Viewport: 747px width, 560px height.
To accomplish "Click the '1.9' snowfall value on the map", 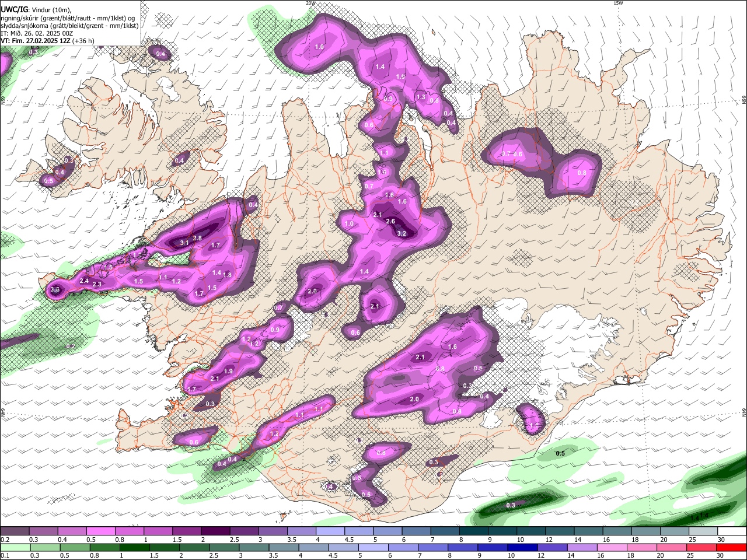I will (x=228, y=372).
